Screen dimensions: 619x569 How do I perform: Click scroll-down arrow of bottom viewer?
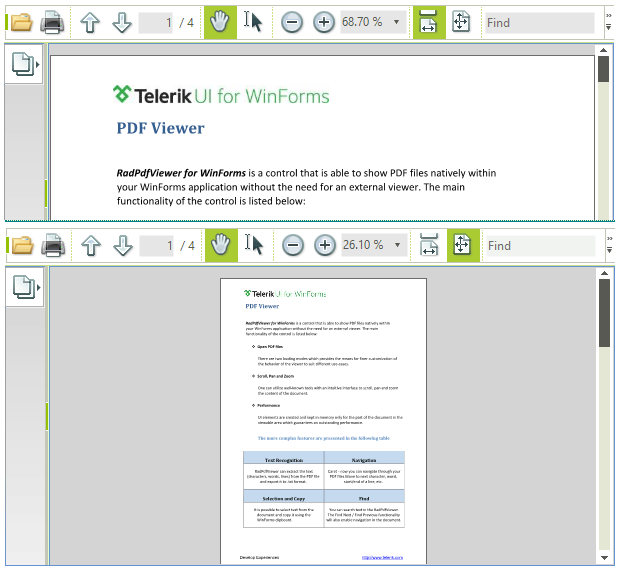604,558
